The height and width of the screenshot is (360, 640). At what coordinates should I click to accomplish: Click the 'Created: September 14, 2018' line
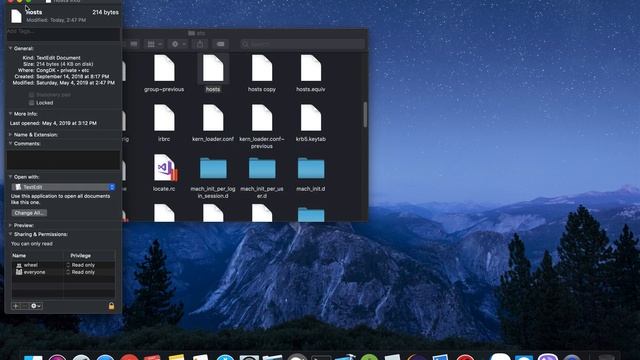(62, 76)
